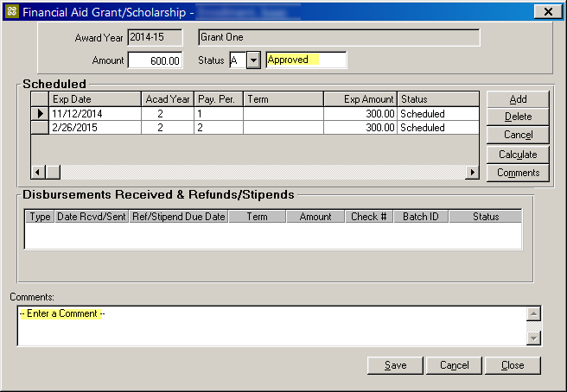Save the grant record
Screen dimensions: 567x392
click(395, 365)
